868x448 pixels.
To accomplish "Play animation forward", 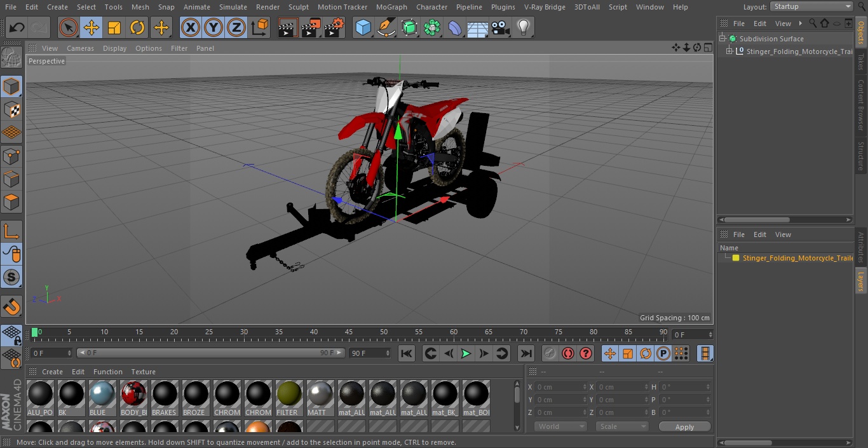I will click(466, 353).
